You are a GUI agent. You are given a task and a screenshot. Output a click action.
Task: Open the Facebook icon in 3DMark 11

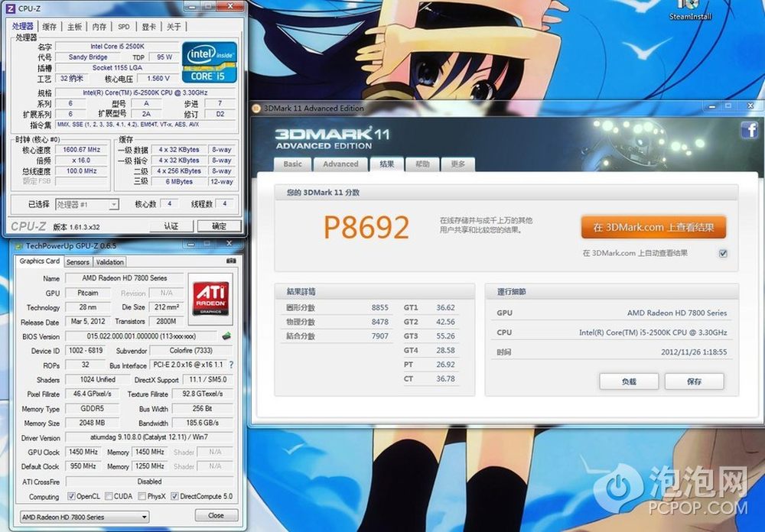(750, 130)
